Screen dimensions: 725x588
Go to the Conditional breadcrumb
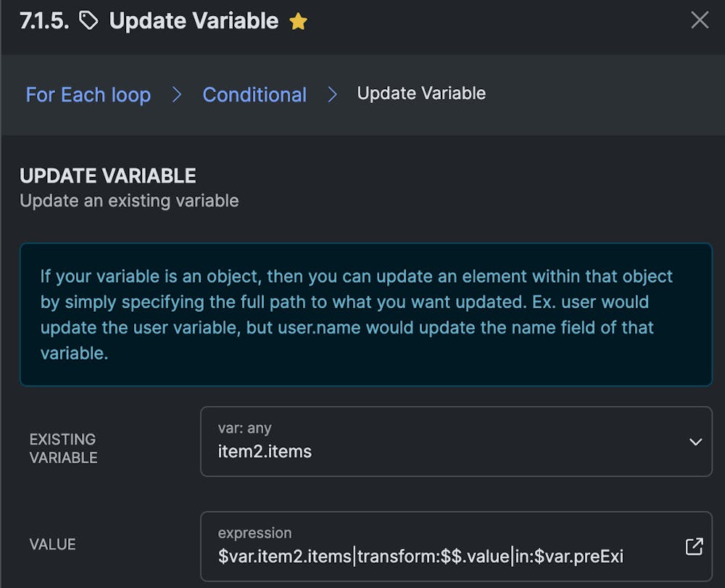click(x=254, y=94)
